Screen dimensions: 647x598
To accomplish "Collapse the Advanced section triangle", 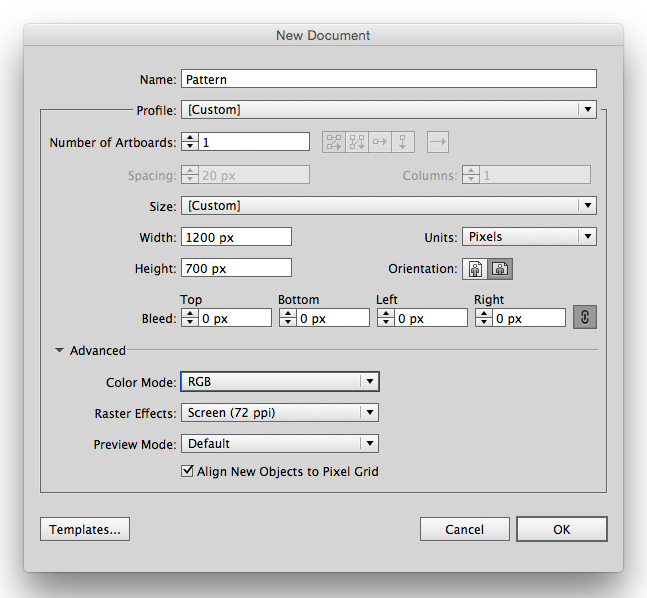I will pyautogui.click(x=60, y=351).
